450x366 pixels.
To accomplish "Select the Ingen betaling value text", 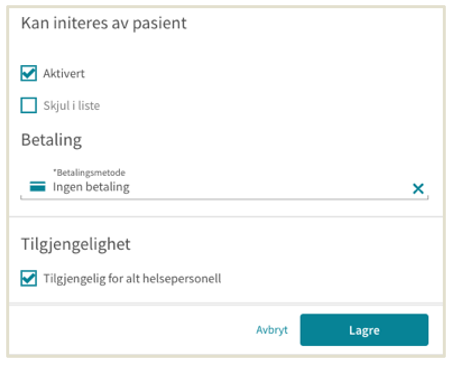I will tap(91, 187).
